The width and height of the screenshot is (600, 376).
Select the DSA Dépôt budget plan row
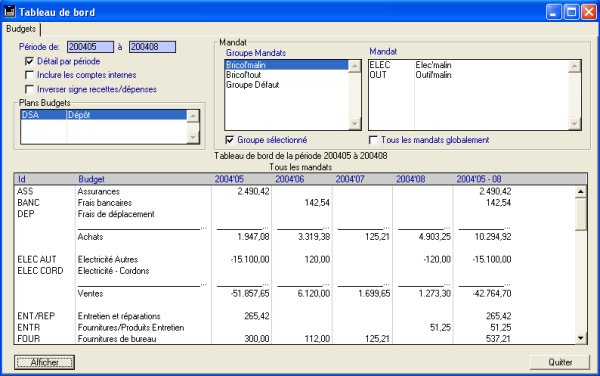(x=104, y=115)
